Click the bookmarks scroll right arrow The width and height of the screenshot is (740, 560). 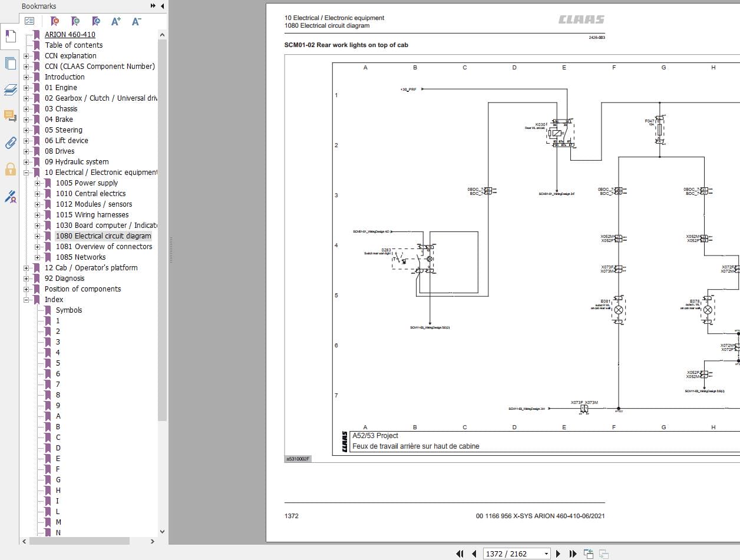tap(153, 541)
